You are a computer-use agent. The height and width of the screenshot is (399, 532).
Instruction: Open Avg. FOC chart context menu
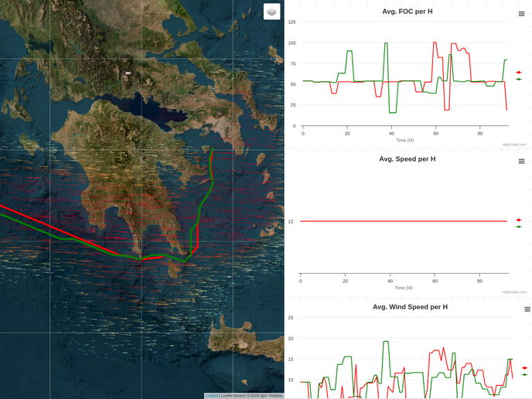pyautogui.click(x=521, y=14)
